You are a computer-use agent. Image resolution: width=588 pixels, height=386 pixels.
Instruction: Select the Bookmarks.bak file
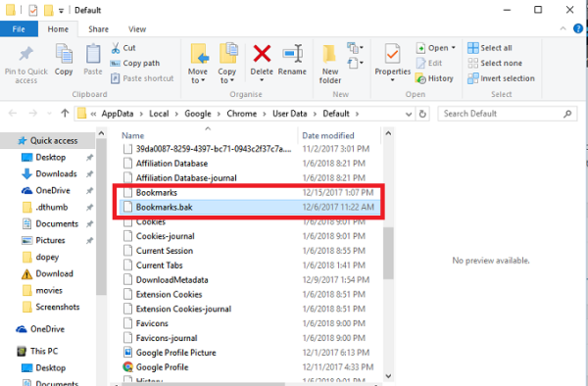click(x=249, y=207)
